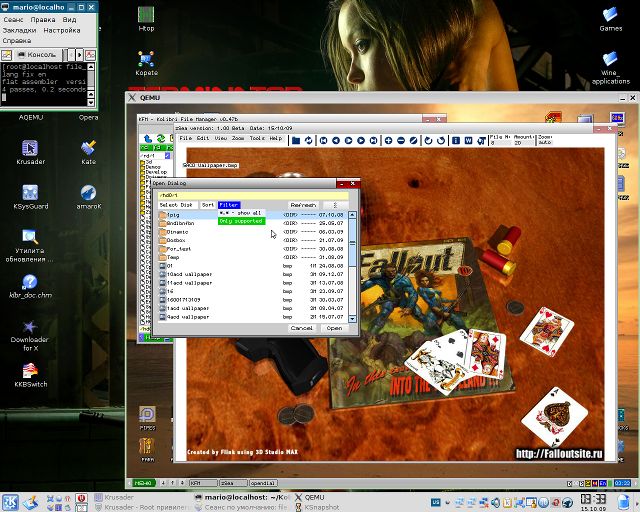Viewport: 640px width, 512px height.
Task: Click the Refresh button in Open Dialog
Action: (x=302, y=204)
